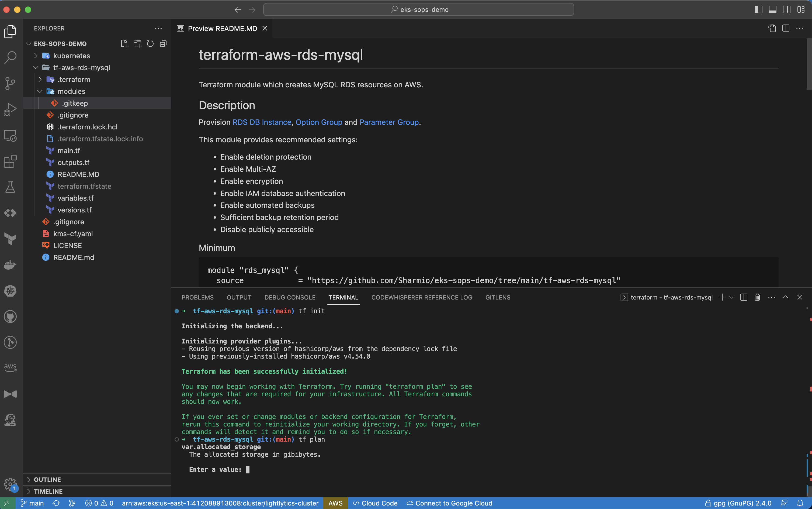This screenshot has width=812, height=509.
Task: Click the eks-sops-demo command center search field
Action: click(418, 9)
